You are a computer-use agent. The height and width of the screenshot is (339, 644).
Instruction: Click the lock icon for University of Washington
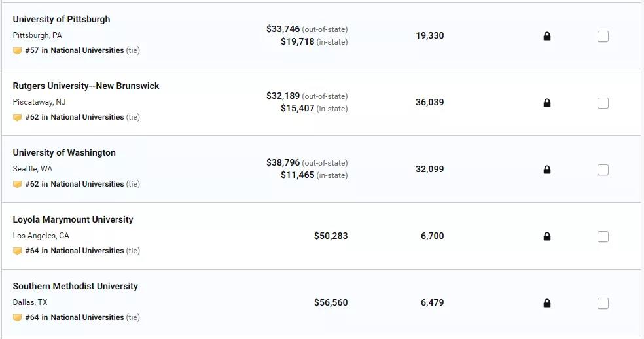coord(546,169)
